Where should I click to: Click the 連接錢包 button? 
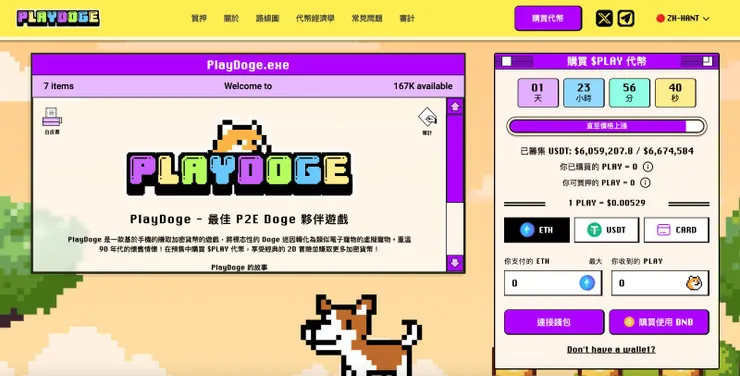(x=554, y=322)
